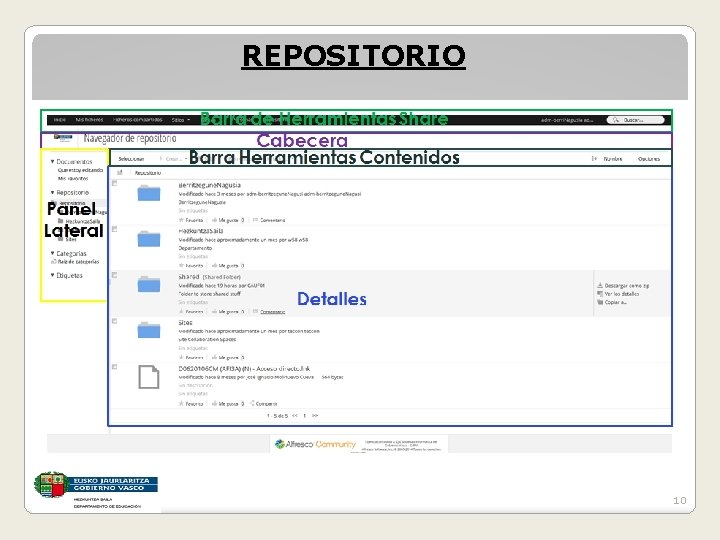Screen dimensions: 720x540
Task: Click the Copiar a... action
Action: point(612,302)
